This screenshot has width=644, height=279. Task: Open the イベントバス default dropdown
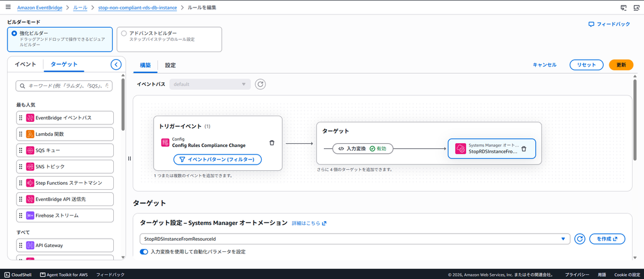210,84
